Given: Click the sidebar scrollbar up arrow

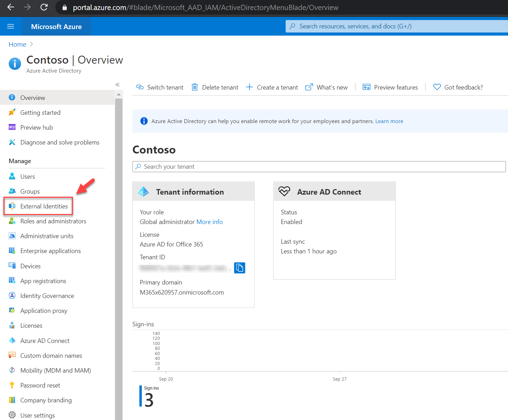Looking at the screenshot, I should click(x=119, y=94).
